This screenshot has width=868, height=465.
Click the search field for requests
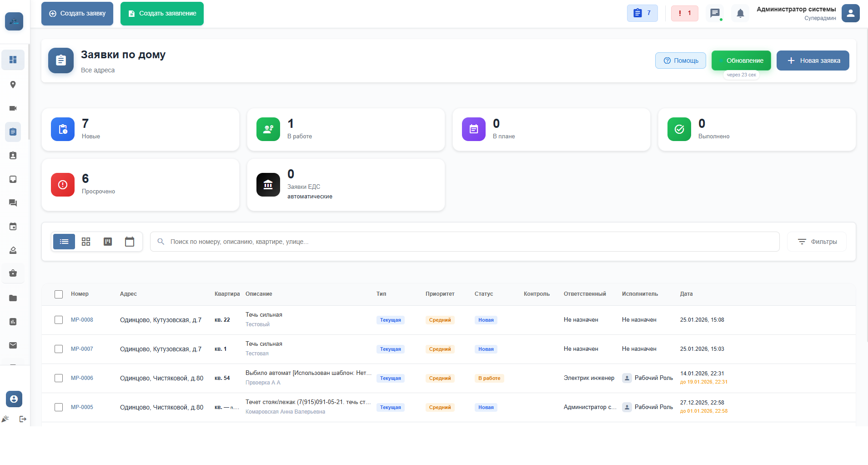pos(464,242)
